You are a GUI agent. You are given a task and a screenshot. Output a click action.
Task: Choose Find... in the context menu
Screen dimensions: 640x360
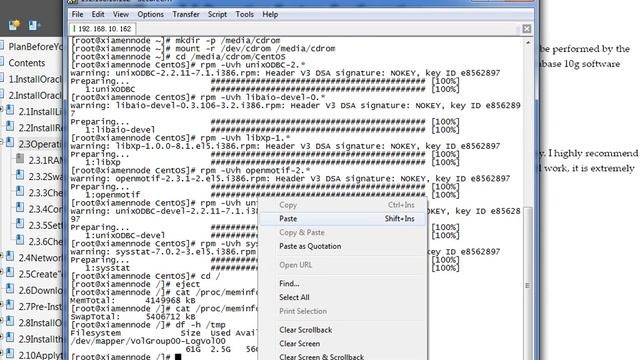(x=342, y=283)
